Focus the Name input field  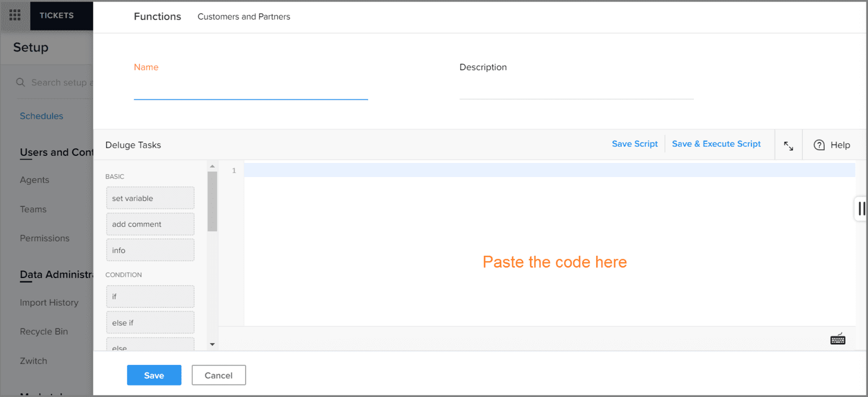[x=251, y=90]
